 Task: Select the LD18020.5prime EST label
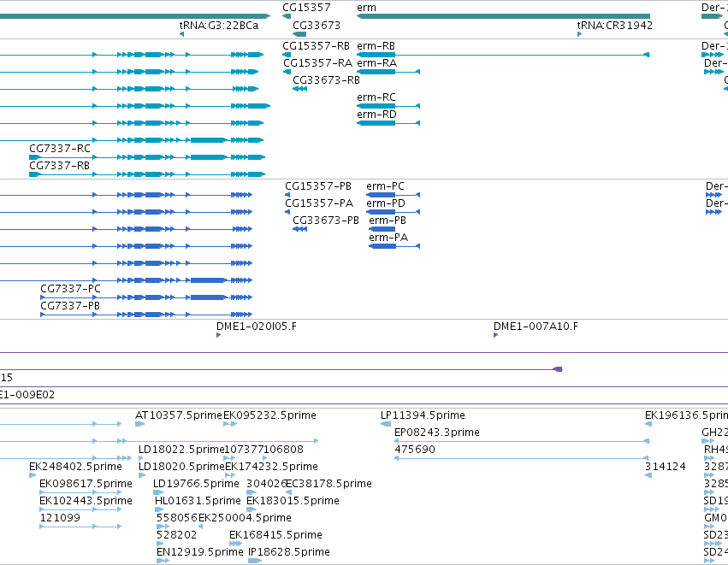click(181, 467)
